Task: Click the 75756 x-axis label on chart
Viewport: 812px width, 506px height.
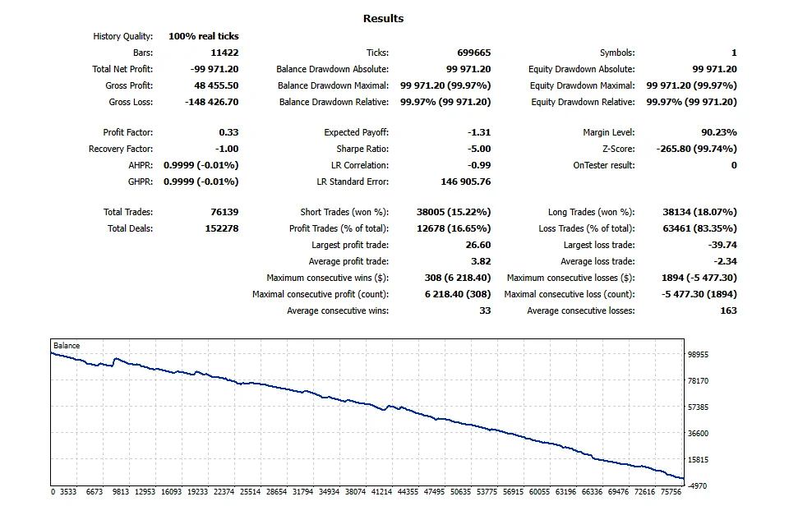Action: [671, 491]
